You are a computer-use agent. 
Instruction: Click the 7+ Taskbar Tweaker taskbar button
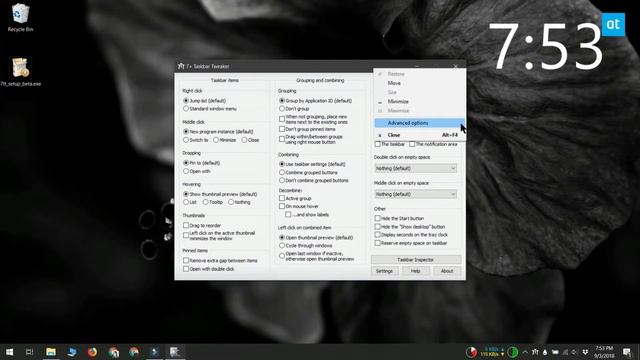point(175,352)
